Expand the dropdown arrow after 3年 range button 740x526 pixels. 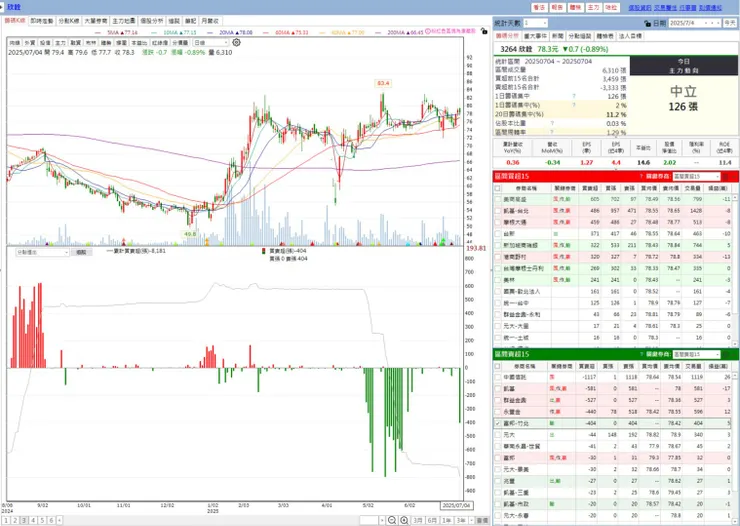tap(471, 520)
